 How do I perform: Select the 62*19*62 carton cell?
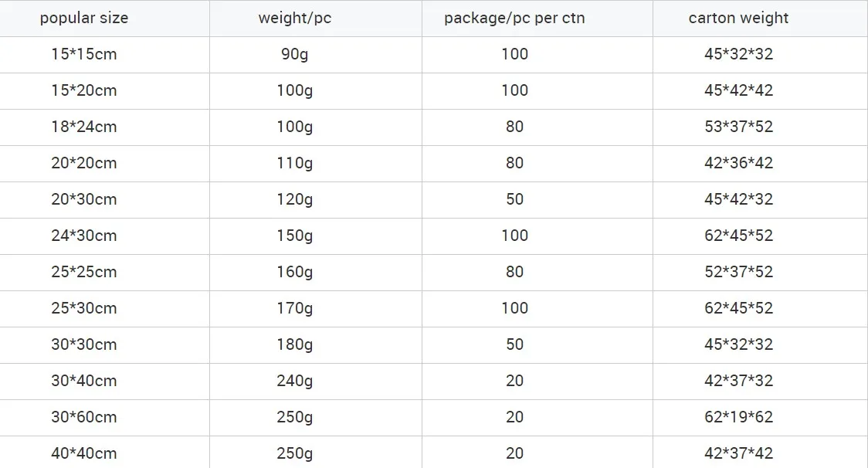[738, 417]
